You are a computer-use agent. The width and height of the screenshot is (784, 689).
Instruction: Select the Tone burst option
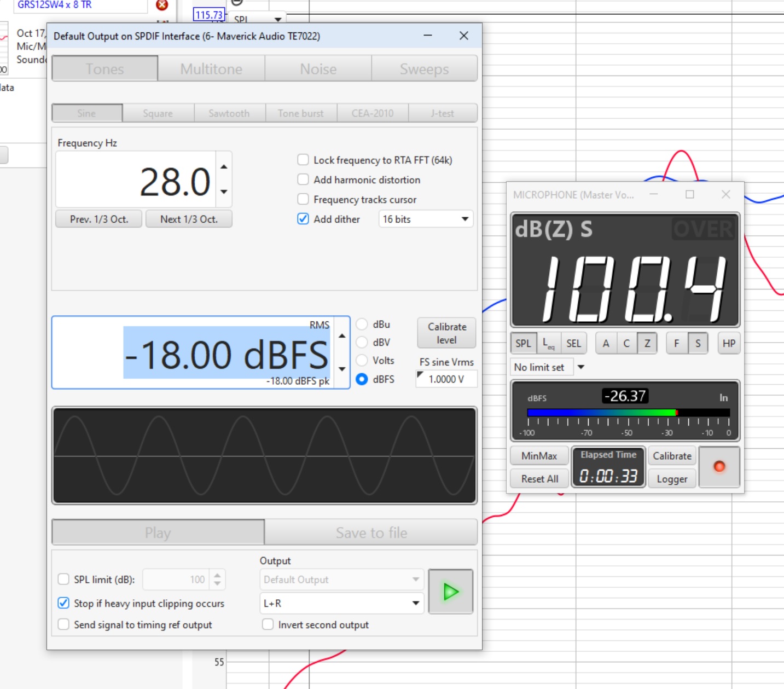301,113
